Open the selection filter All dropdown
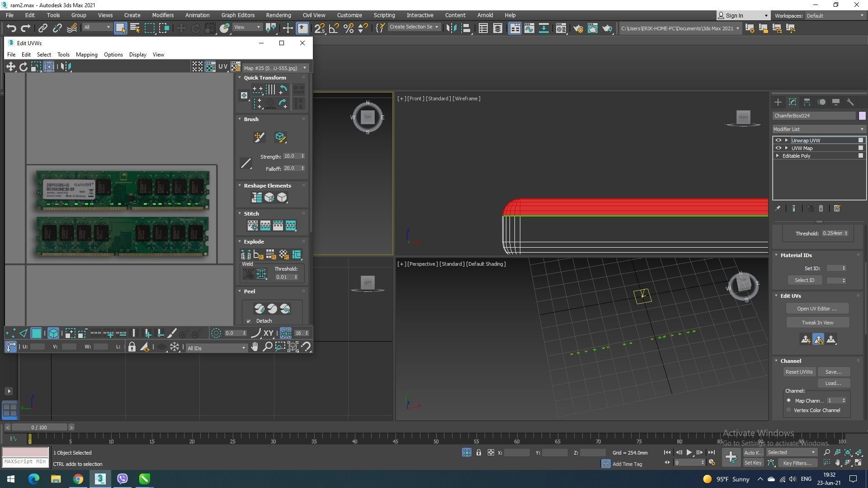Image resolution: width=868 pixels, height=488 pixels. click(x=97, y=27)
